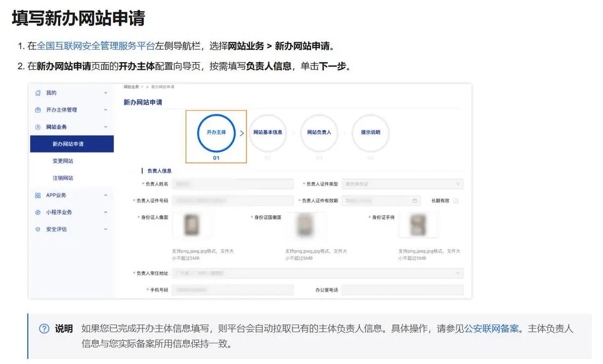Click the 负责人证件有效期 date field
The height and width of the screenshot is (364, 603).
pyautogui.click(x=381, y=201)
